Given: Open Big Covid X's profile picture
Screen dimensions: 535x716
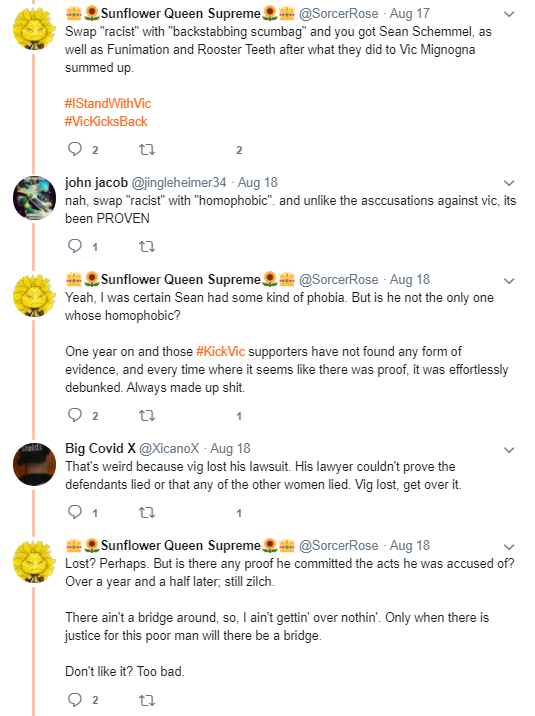Looking at the screenshot, I should [x=34, y=464].
